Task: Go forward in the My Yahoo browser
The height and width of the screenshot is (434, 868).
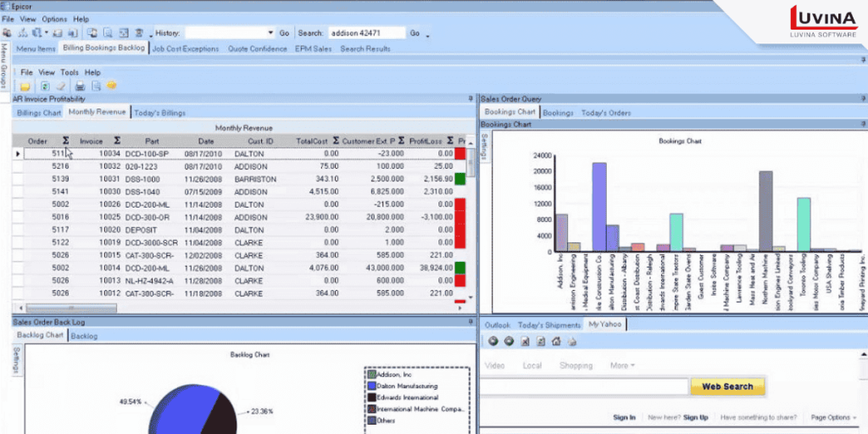Action: click(509, 342)
